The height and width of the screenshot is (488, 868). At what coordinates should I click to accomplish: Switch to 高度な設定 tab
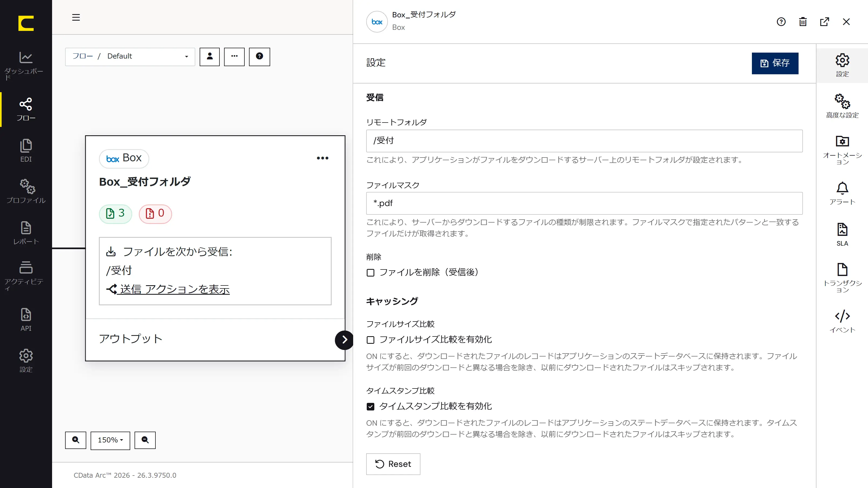tap(843, 106)
